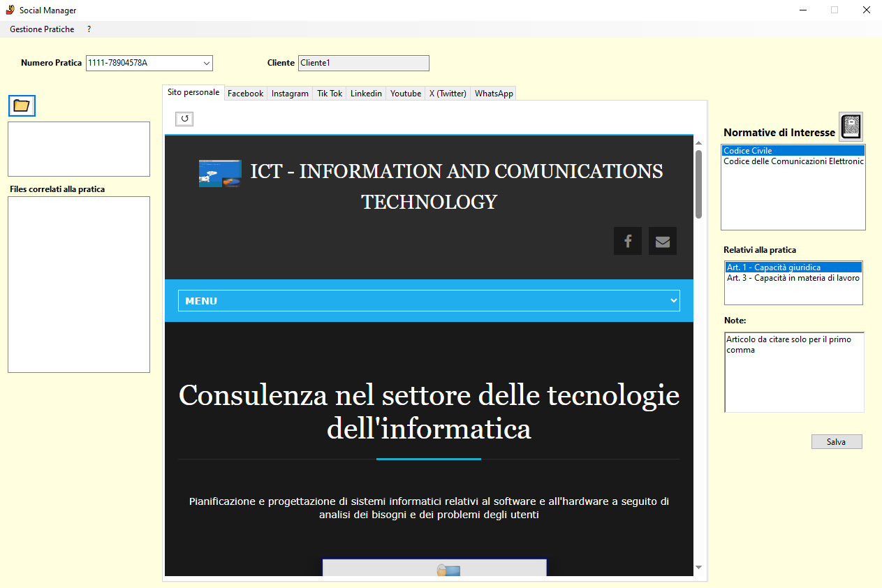Expand the website MENU dropdown
This screenshot has width=882, height=588.
tap(429, 301)
